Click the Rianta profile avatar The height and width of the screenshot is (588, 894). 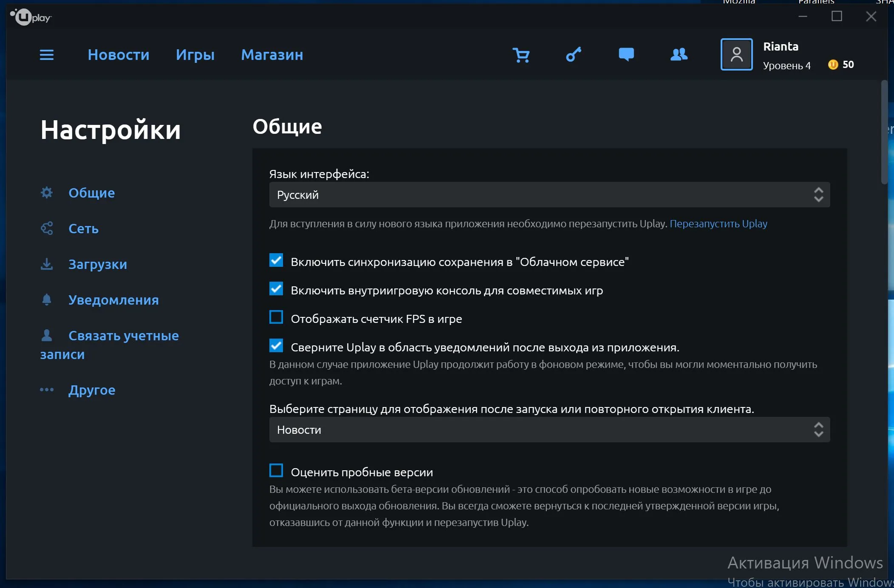coord(736,54)
